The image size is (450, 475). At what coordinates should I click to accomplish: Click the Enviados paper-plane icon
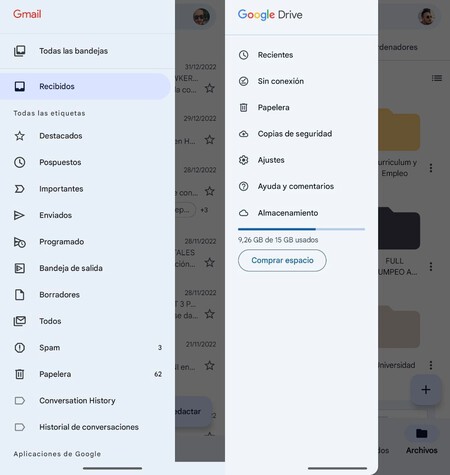coord(19,215)
